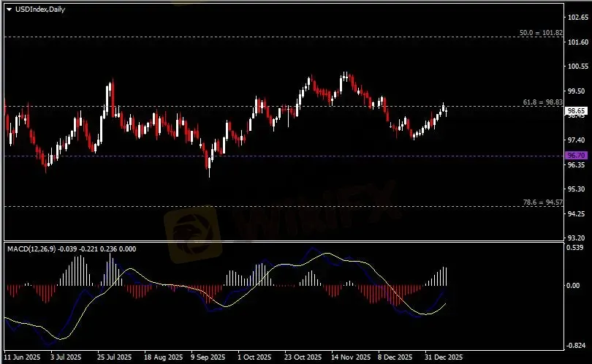Click the -0.824 MACD scale value
This screenshot has height=364, width=592.
tap(577, 345)
